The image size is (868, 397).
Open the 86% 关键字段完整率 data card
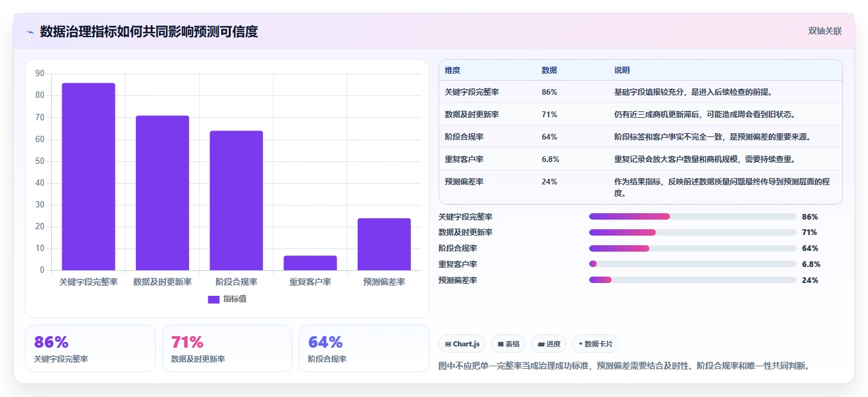(90, 348)
